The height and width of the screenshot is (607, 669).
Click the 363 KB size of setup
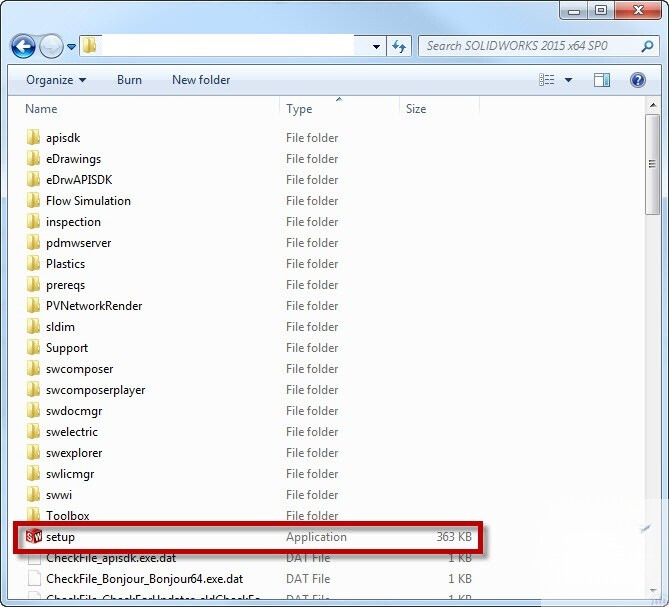click(454, 537)
